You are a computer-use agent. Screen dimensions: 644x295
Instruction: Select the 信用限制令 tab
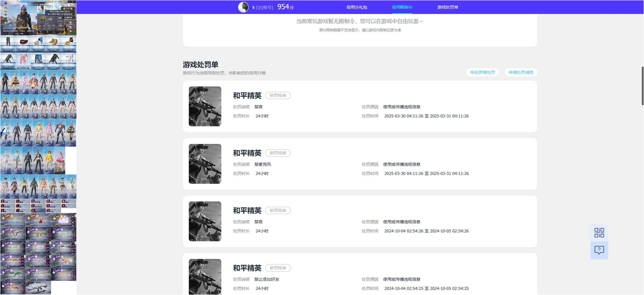[x=402, y=7]
